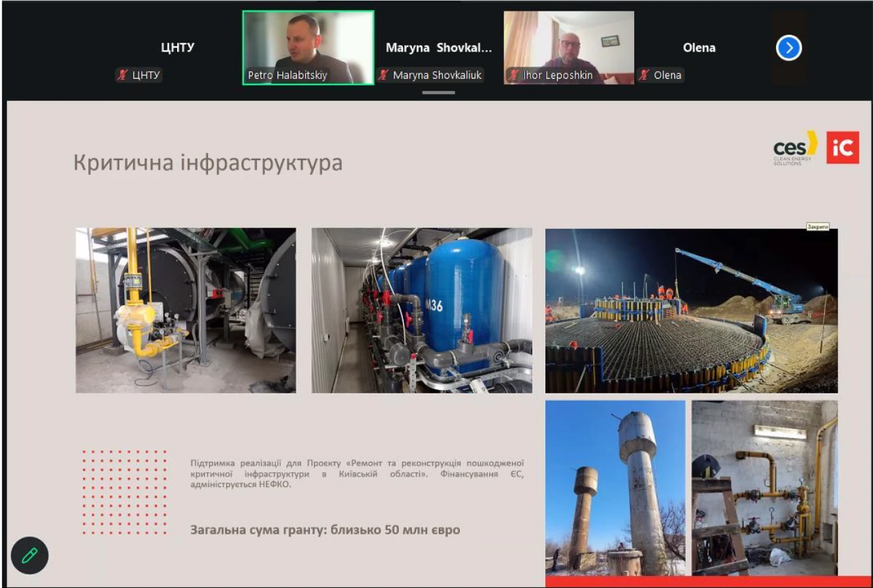The height and width of the screenshot is (588, 873).
Task: Select the large Olena participant name
Action: pyautogui.click(x=699, y=48)
